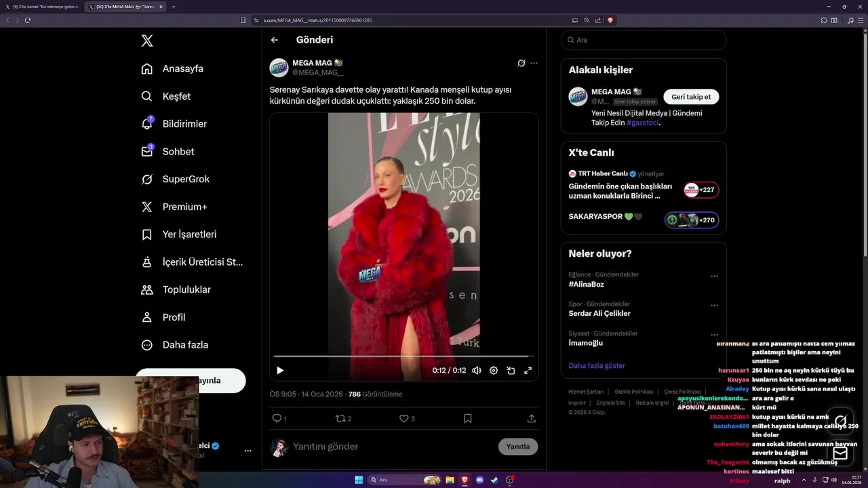
Task: Open the post's more options menu
Action: pyautogui.click(x=534, y=63)
